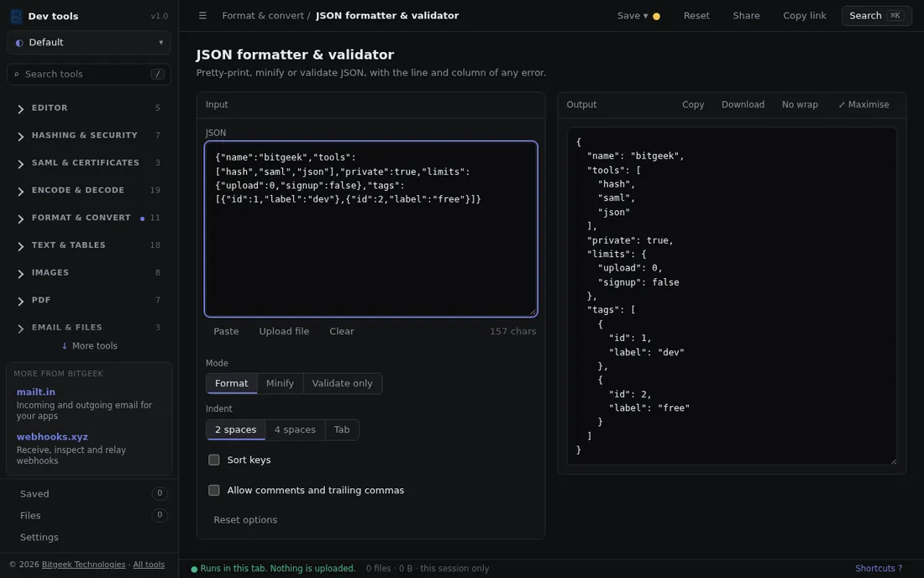Open Settings in sidebar
The image size is (924, 578).
(89, 538)
